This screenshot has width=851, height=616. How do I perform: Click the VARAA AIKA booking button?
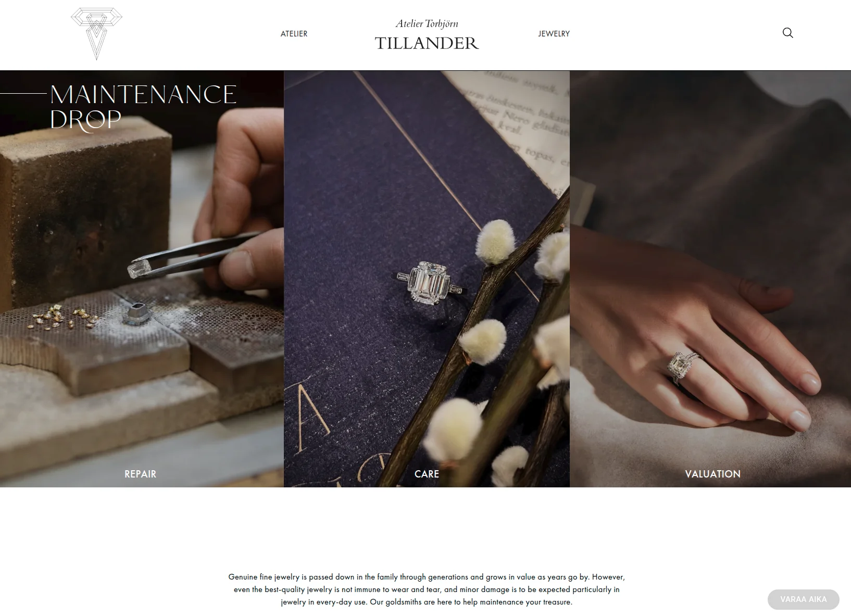(803, 599)
